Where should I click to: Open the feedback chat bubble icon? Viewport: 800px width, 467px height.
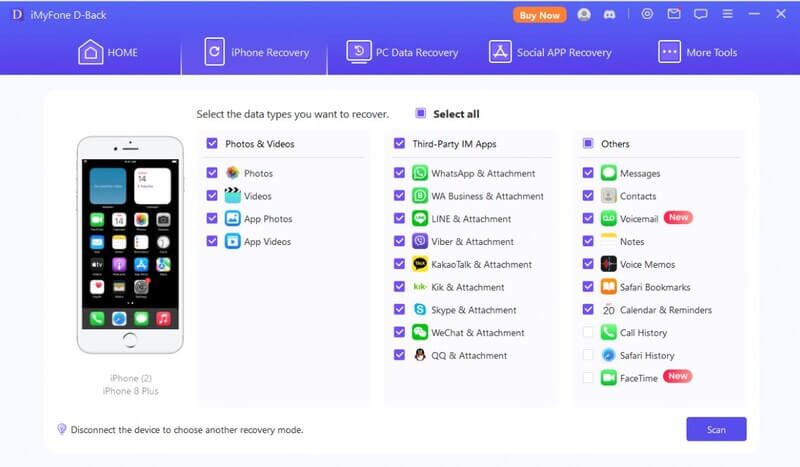701,14
